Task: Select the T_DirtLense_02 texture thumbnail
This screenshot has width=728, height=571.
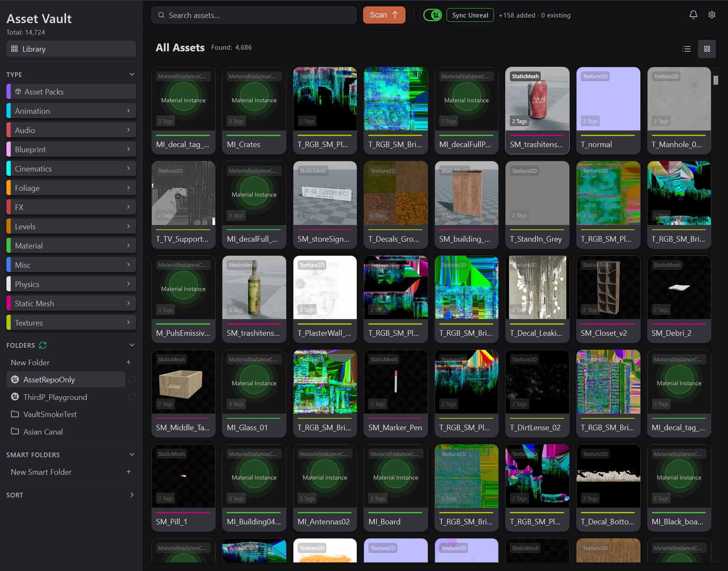Action: [537, 382]
